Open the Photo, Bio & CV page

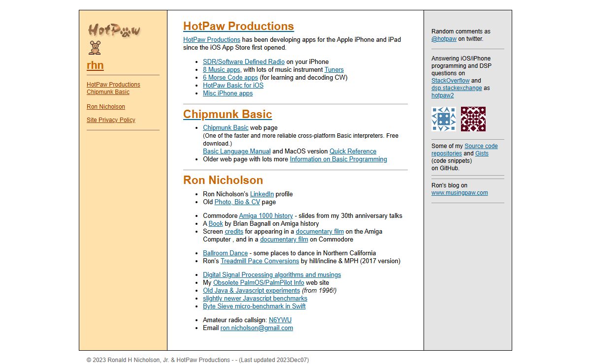237,202
